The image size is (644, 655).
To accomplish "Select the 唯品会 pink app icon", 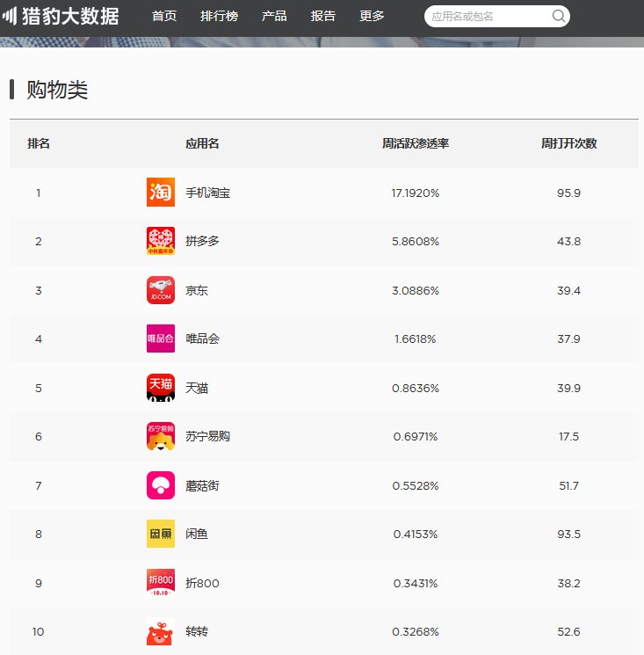I will (161, 338).
